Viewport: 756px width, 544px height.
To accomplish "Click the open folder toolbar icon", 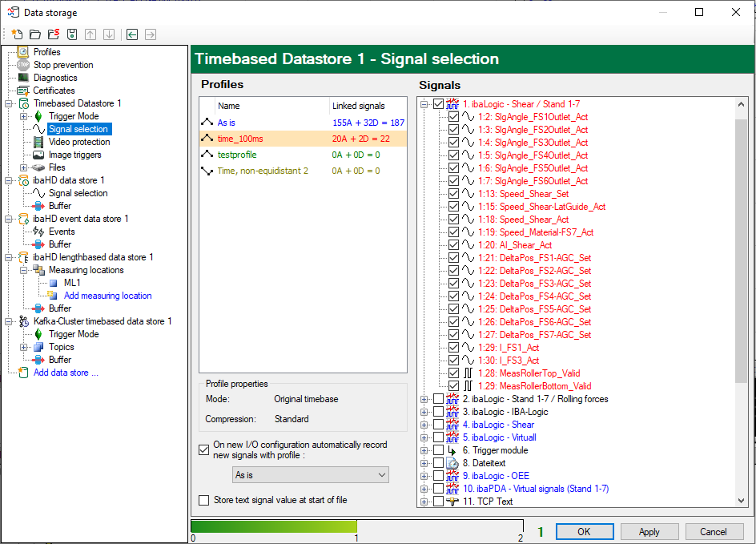I will 34,34.
